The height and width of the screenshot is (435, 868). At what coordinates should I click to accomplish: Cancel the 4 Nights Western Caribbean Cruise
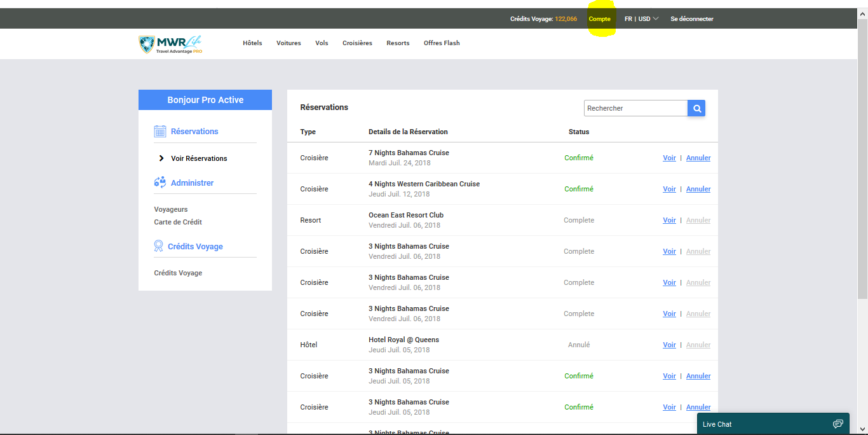698,189
